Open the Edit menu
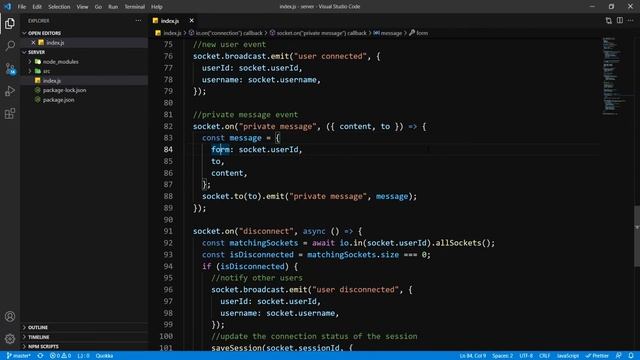Viewport: 640px width, 360px height. point(37,7)
